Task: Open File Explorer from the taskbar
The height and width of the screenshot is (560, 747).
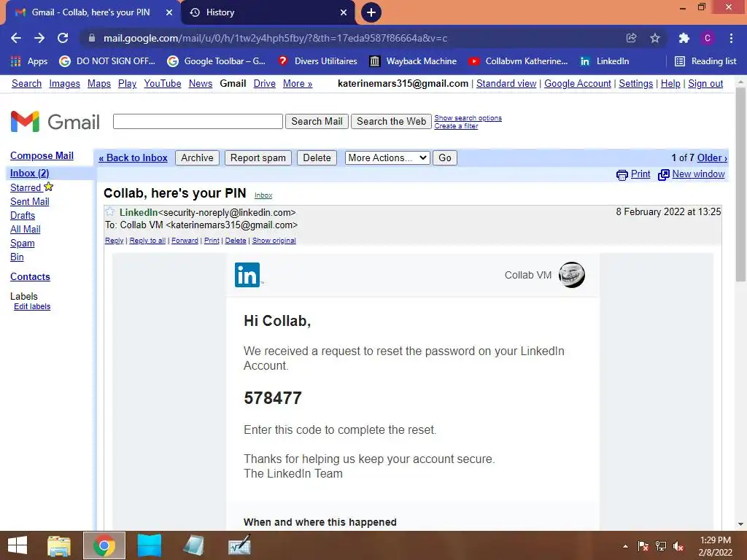Action: [59, 545]
